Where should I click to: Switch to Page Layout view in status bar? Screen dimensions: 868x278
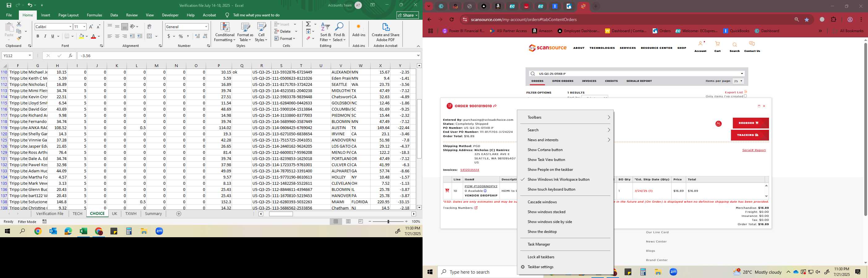point(348,221)
